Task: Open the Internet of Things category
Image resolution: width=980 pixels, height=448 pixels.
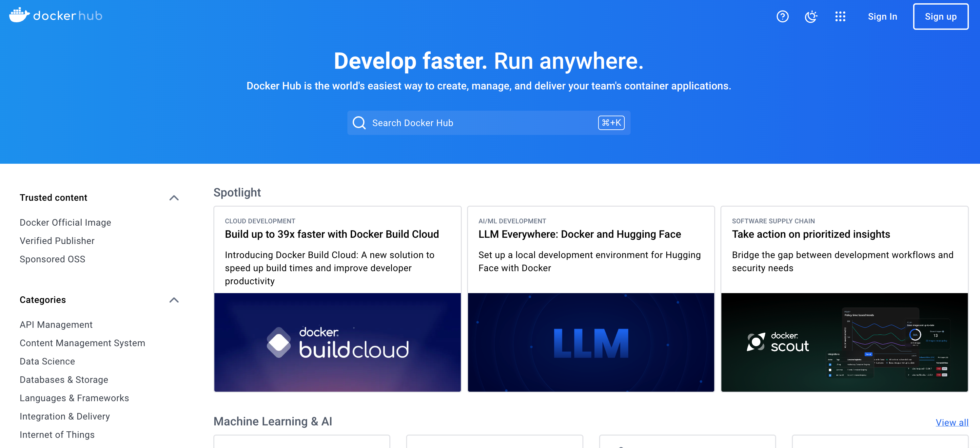Action: pyautogui.click(x=57, y=434)
